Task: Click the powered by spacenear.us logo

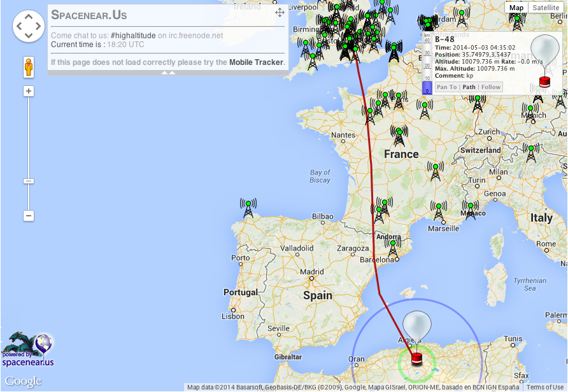Action: 28,349
